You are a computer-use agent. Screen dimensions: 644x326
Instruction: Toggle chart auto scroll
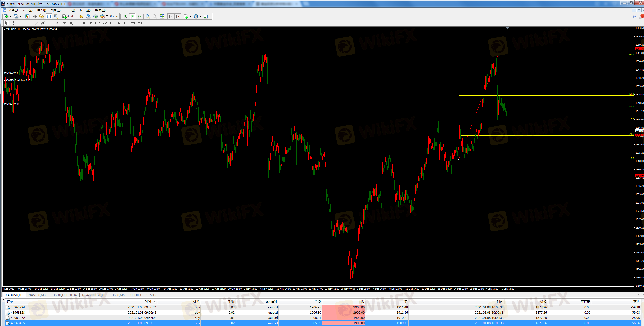coord(171,16)
